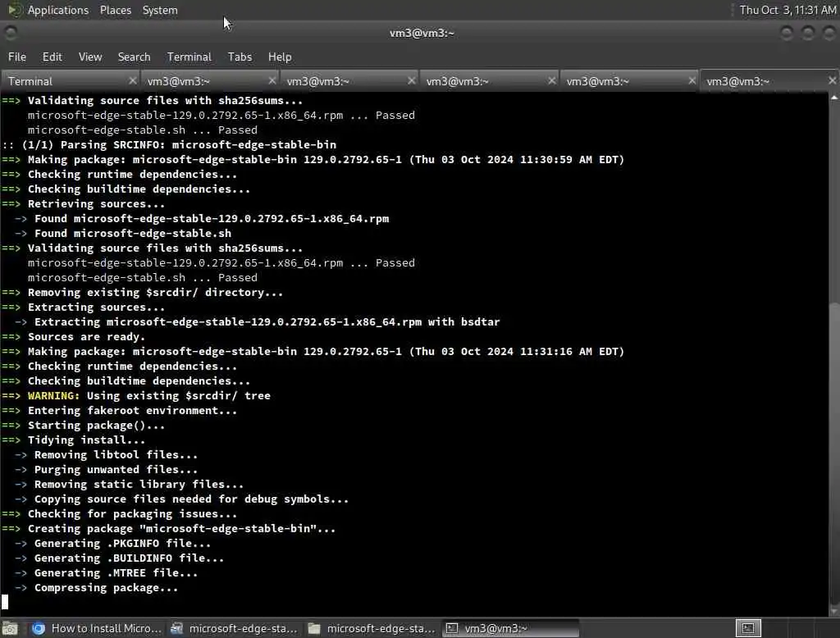
Task: Close the third vm3@vm3:~ tab
Action: point(412,80)
